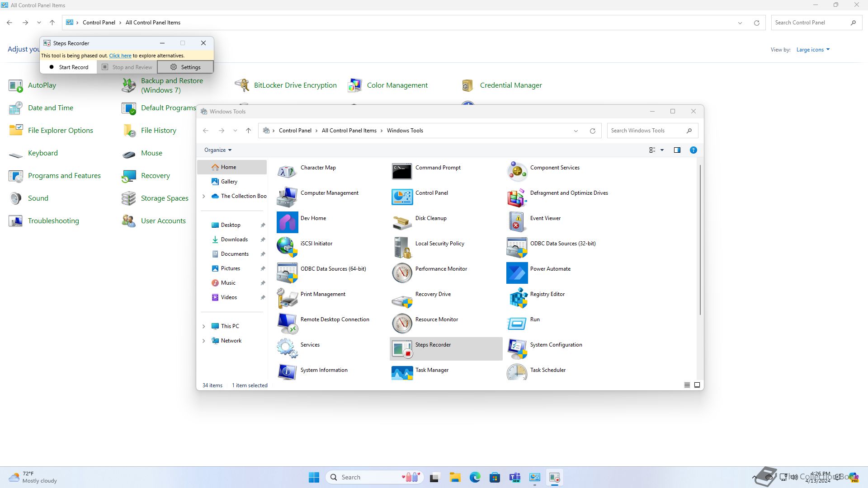The height and width of the screenshot is (488, 868).
Task: Open ODBC Data Sources (32-bit)
Action: pyautogui.click(x=517, y=248)
